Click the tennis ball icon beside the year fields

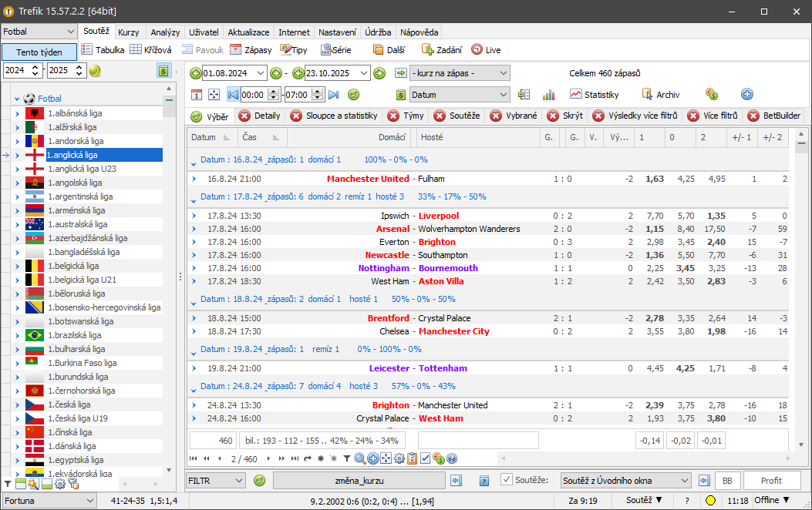(95, 71)
